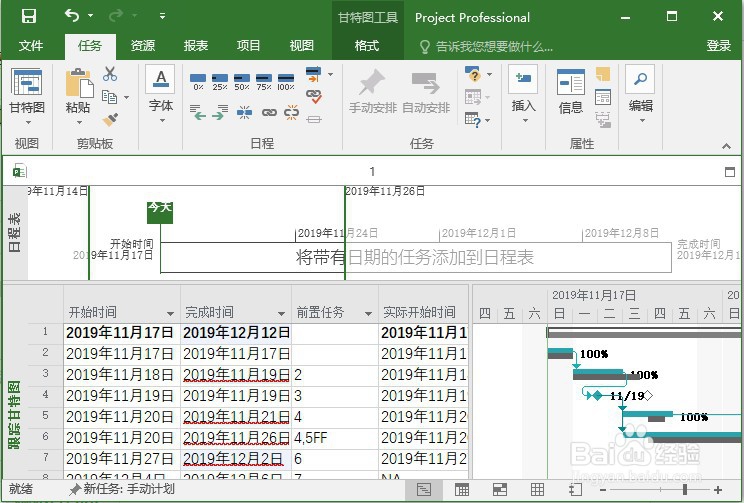Zoom in with the plus button
This screenshot has height=503, width=744.
click(x=718, y=490)
